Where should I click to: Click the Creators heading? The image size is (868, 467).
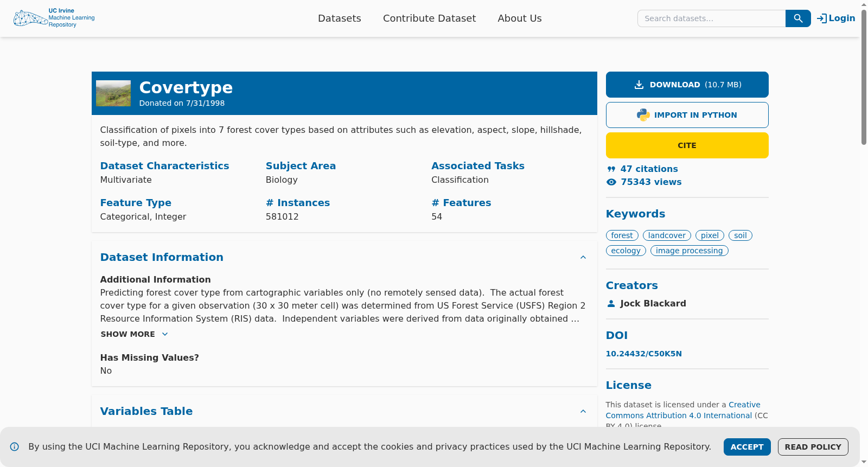pyautogui.click(x=632, y=285)
